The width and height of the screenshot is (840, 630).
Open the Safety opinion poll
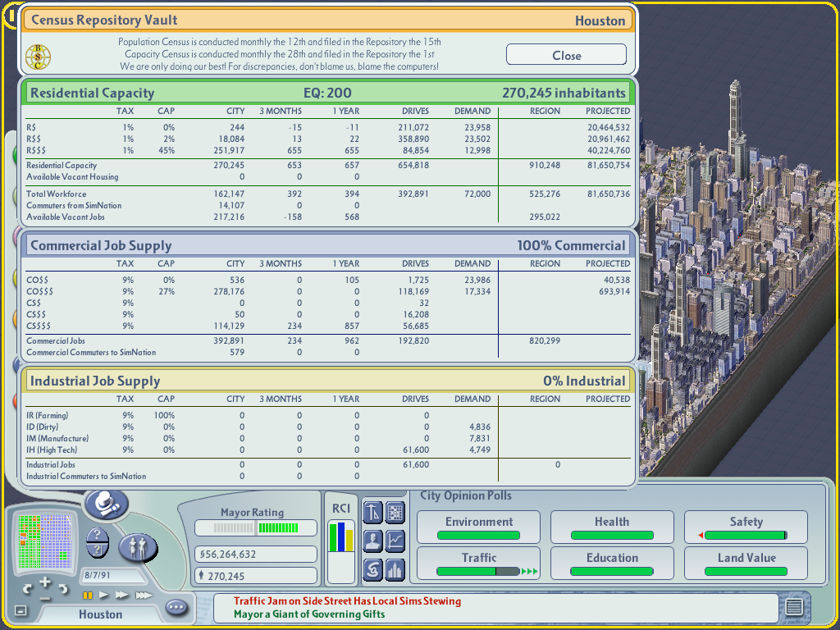pos(746,527)
